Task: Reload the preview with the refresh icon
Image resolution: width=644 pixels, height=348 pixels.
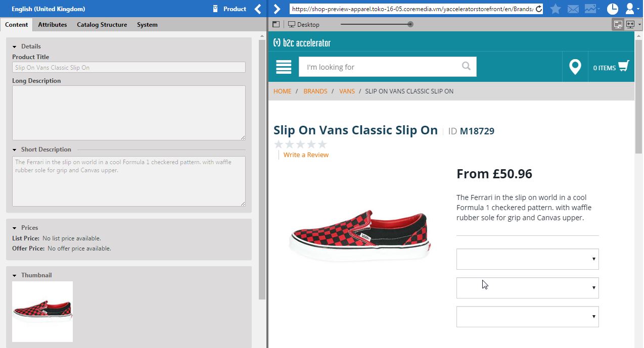Action: point(537,9)
